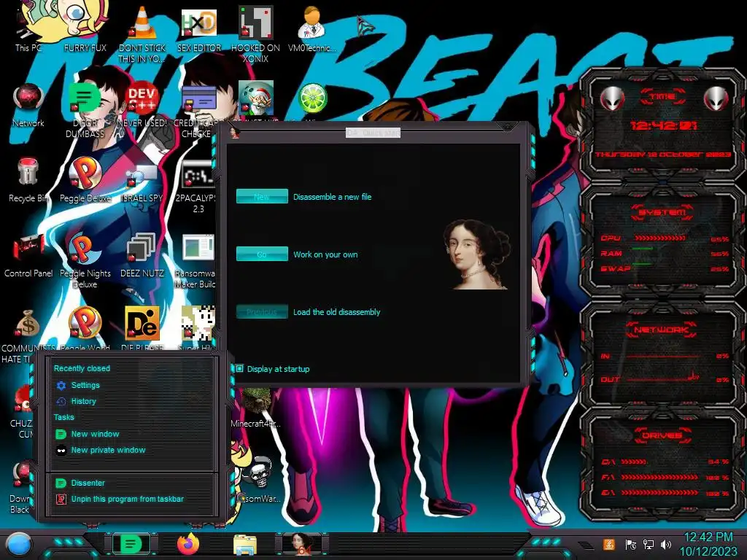
Task: Open History in the jump list
Action: click(83, 402)
